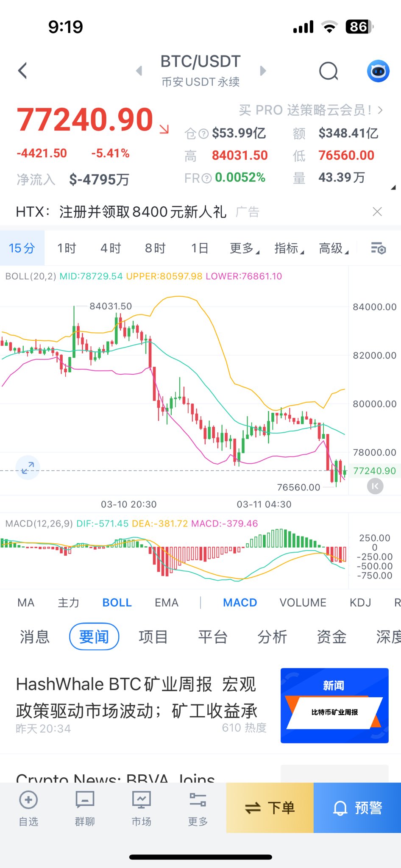This screenshot has width=401, height=868.
Task: Tap -5.41% change percentage
Action: point(110,153)
